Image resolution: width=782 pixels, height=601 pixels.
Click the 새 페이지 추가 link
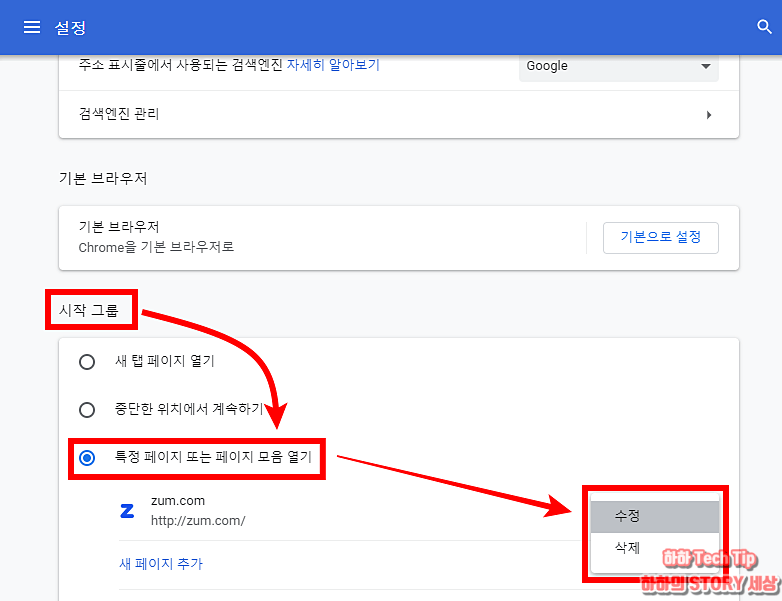pyautogui.click(x=161, y=564)
